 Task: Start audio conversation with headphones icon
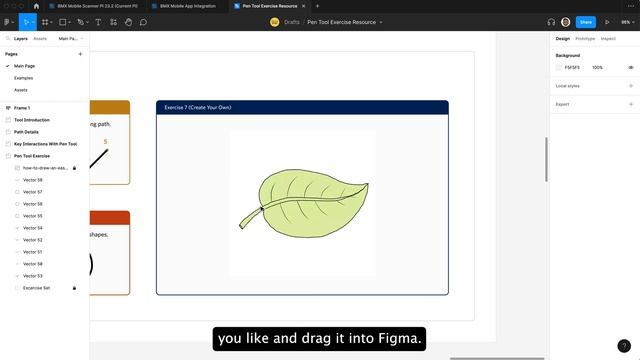click(x=551, y=22)
